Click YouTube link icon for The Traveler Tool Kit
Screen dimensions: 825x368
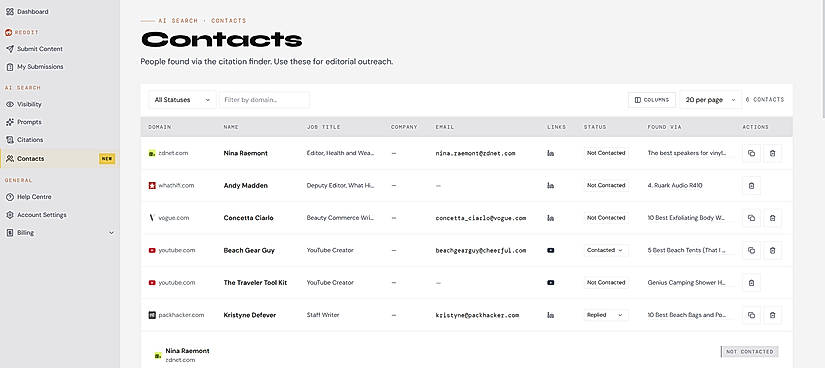pyautogui.click(x=550, y=283)
